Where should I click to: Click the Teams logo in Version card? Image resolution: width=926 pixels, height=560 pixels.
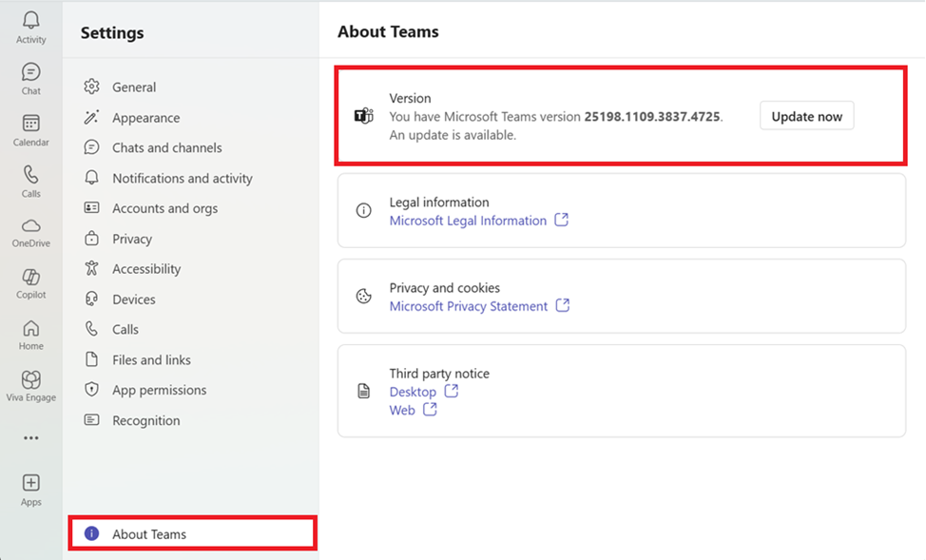pyautogui.click(x=364, y=116)
